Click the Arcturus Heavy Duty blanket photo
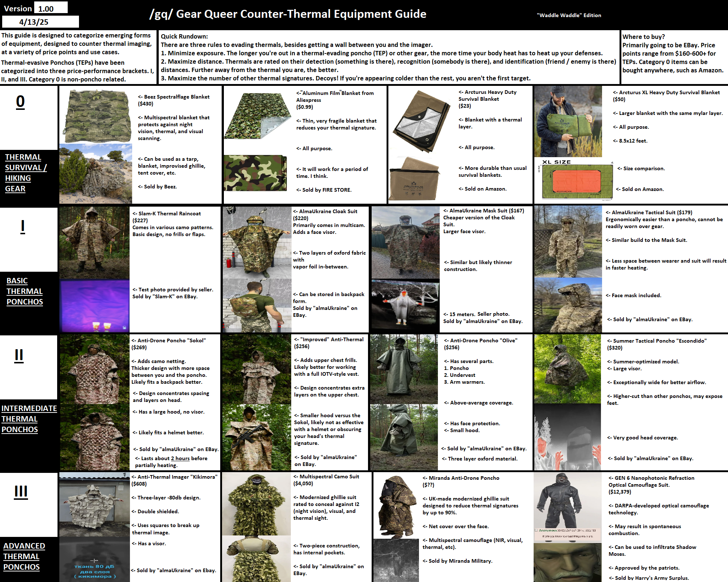Image resolution: width=728 pixels, height=582 pixels. [422, 121]
